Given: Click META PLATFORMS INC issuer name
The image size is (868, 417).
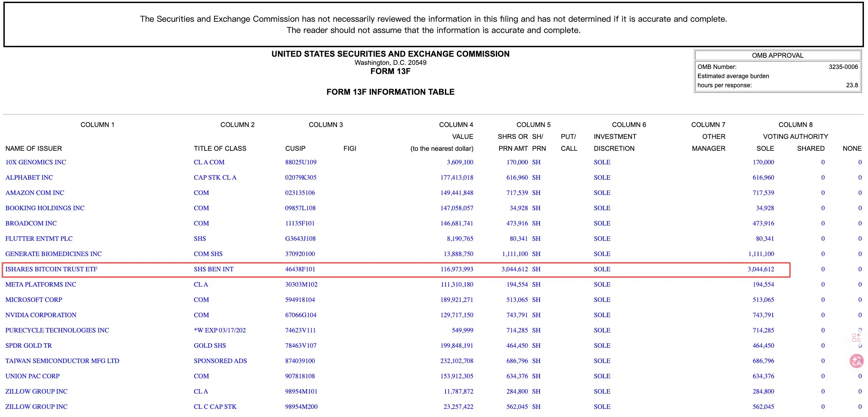Looking at the screenshot, I should (x=41, y=285).
